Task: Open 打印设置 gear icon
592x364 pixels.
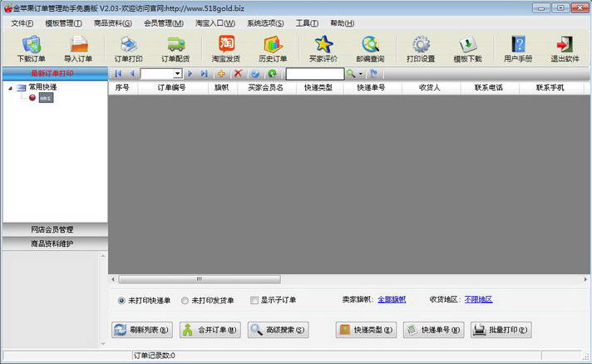Action: pos(421,49)
